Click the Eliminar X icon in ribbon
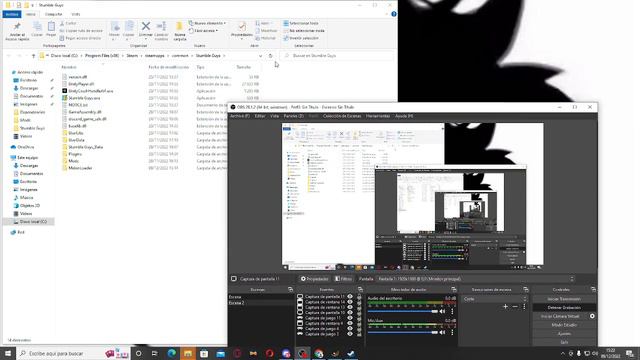The image size is (640, 360). point(146,26)
